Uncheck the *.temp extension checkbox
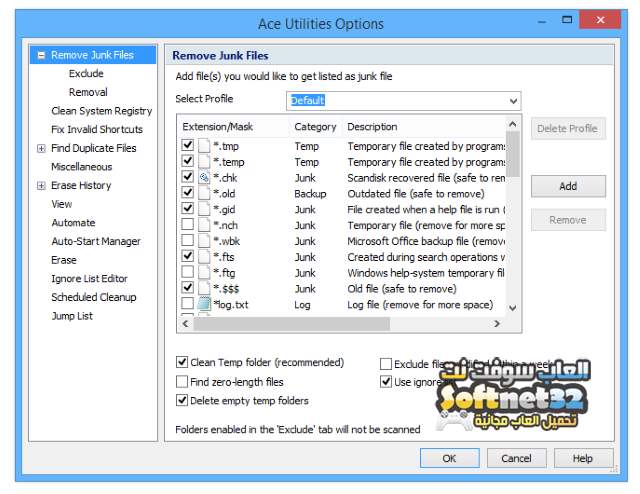The width and height of the screenshot is (640, 494). [x=187, y=161]
